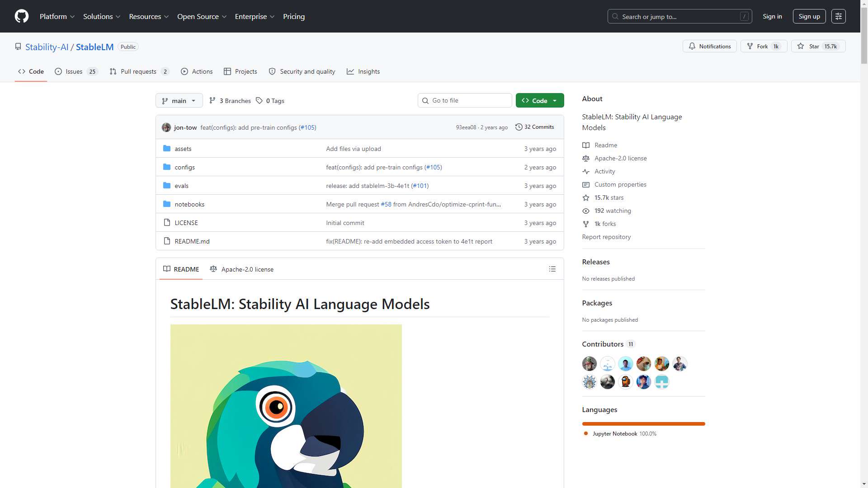Image resolution: width=868 pixels, height=488 pixels.
Task: Click commit hash 93eea08
Action: coord(466,127)
